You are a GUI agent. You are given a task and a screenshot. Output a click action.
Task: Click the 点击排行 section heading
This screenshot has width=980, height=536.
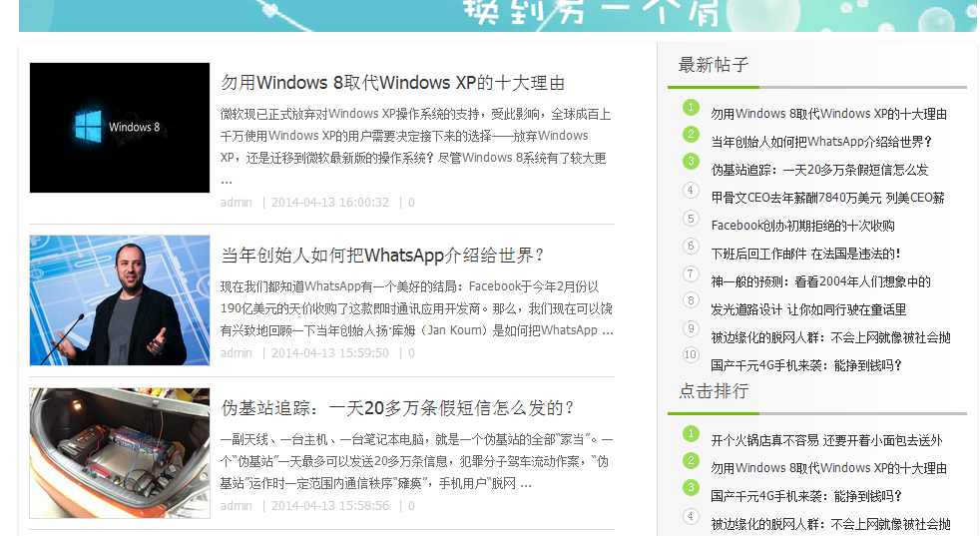(714, 391)
